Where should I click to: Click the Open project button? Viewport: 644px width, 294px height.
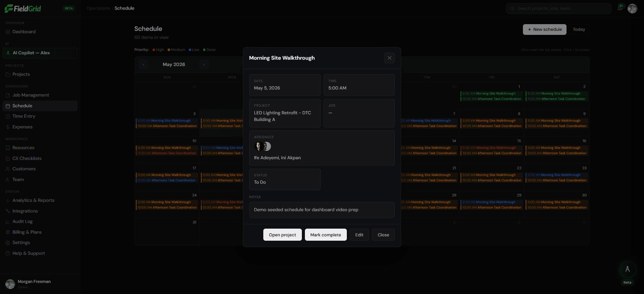click(x=282, y=235)
